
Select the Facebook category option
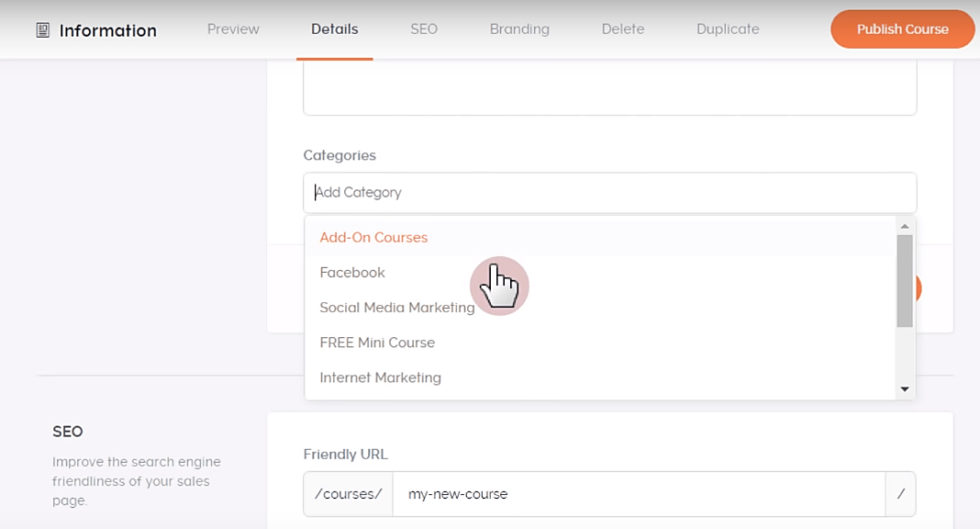352,273
